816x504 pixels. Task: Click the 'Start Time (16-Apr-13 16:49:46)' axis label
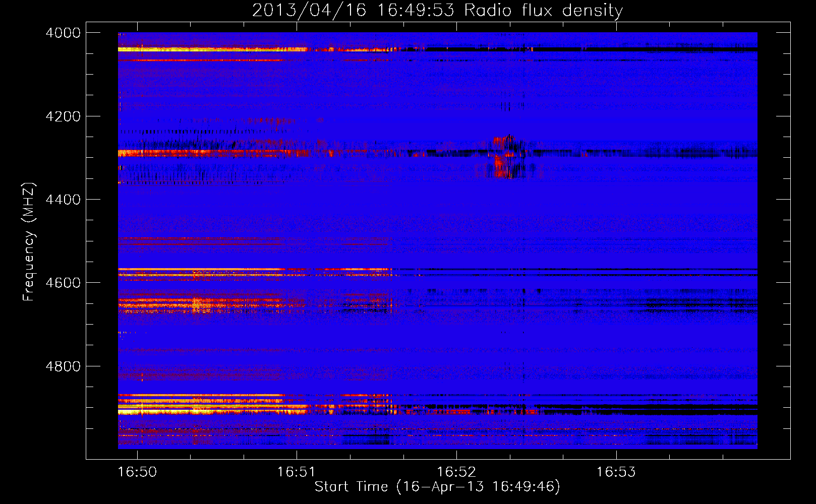tap(437, 487)
